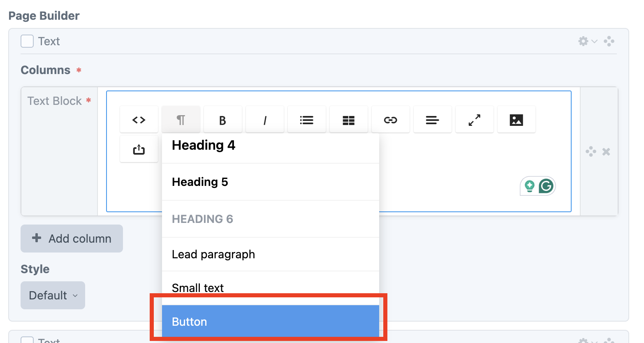Apply bold formatting in the editor
Image resolution: width=644 pixels, height=343 pixels.
tap(223, 120)
